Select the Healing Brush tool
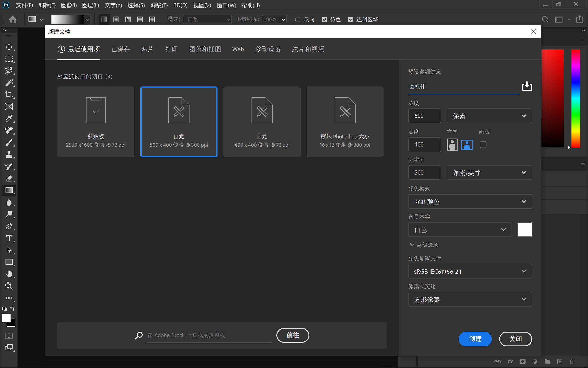Screen dimensions: 588x368 (x=9, y=130)
